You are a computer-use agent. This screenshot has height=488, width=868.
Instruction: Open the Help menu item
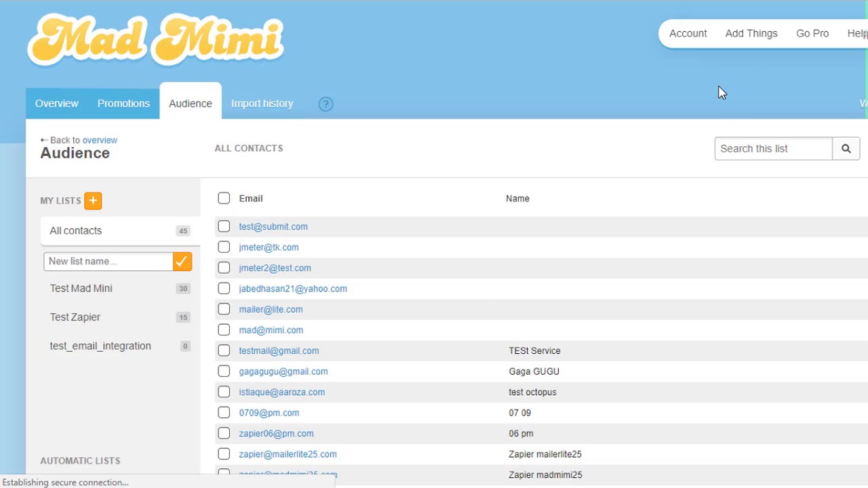click(x=857, y=33)
